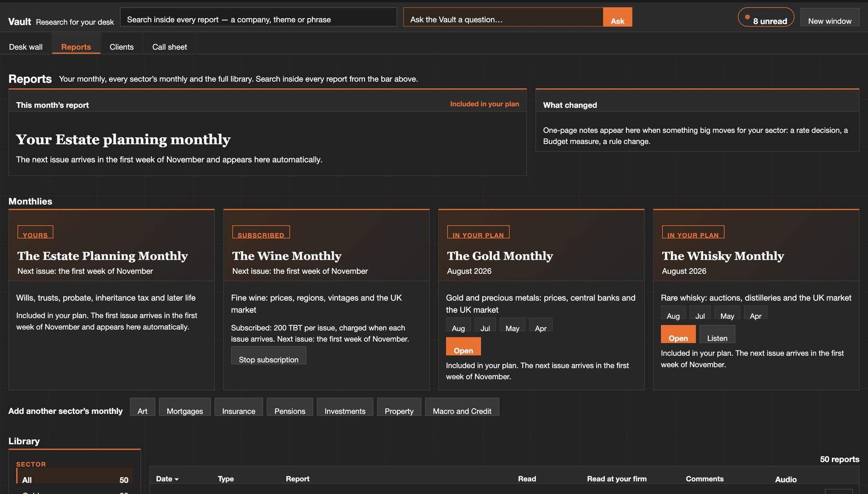The image size is (868, 494).
Task: Click the orange Ask button
Action: pyautogui.click(x=617, y=17)
